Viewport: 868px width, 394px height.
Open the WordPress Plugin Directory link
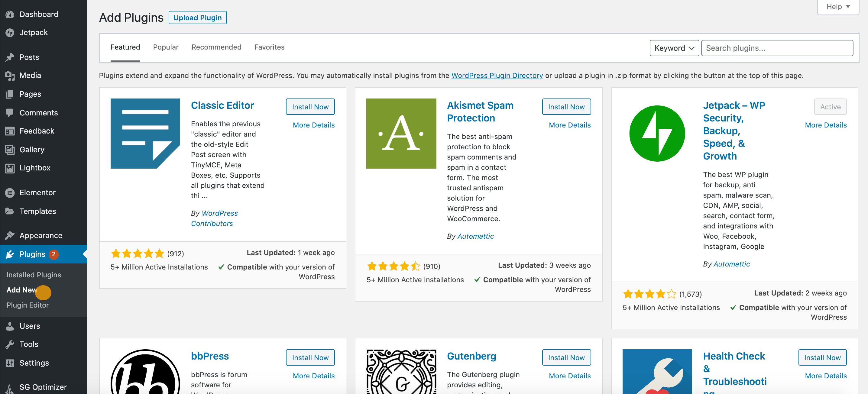pos(497,76)
